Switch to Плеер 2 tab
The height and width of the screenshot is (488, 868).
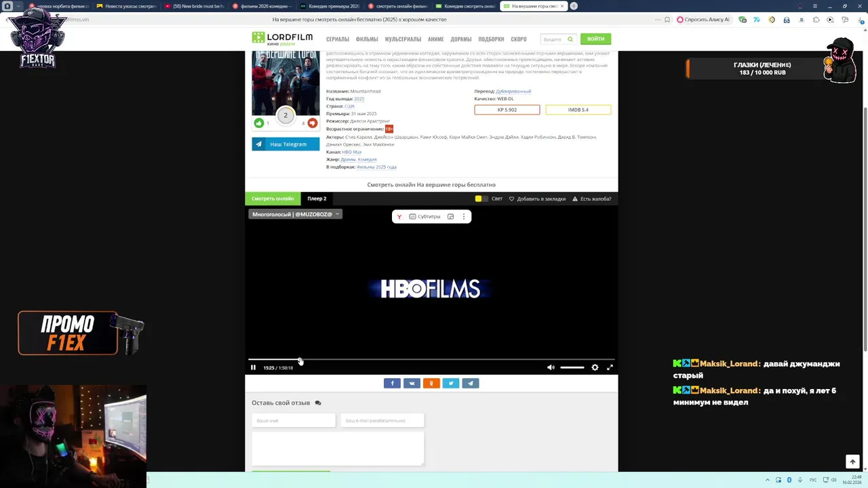tap(317, 199)
